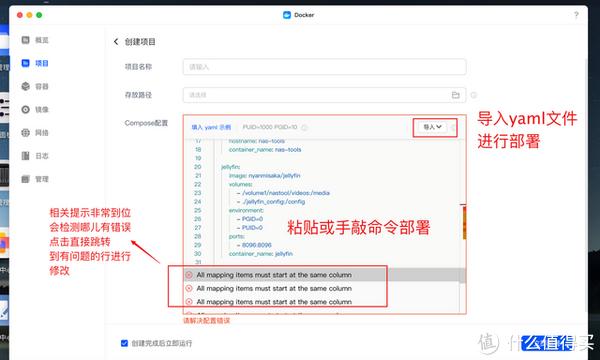Image resolution: width=600 pixels, height=360 pixels.
Task: Select the 项目 projects sidebar item
Action: 35,63
